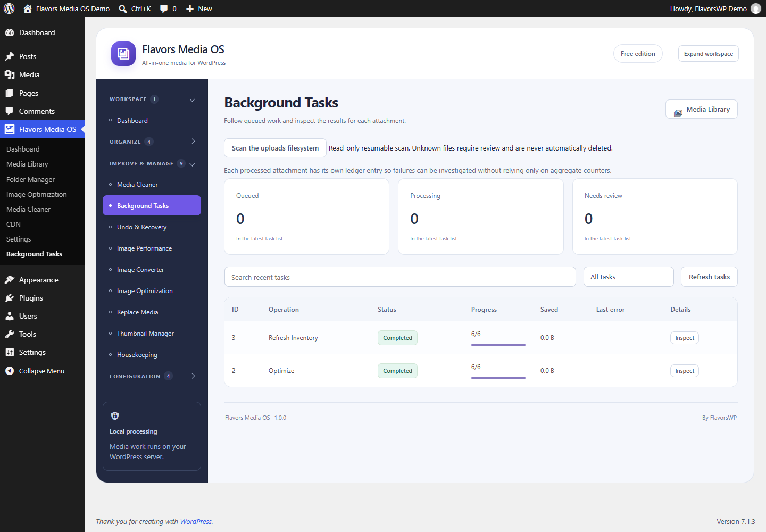Click the plus New icon in admin bar
The height and width of the screenshot is (532, 766).
190,9
